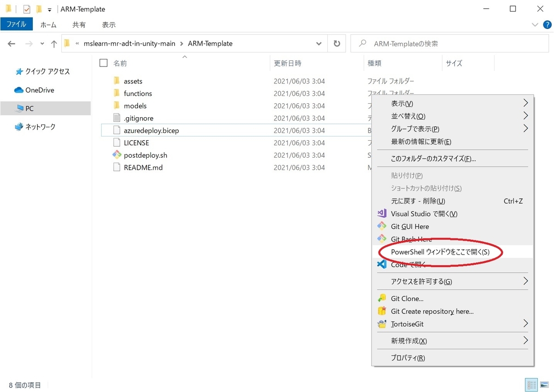Select the LICENSE file name
The image size is (554, 392).
137,143
